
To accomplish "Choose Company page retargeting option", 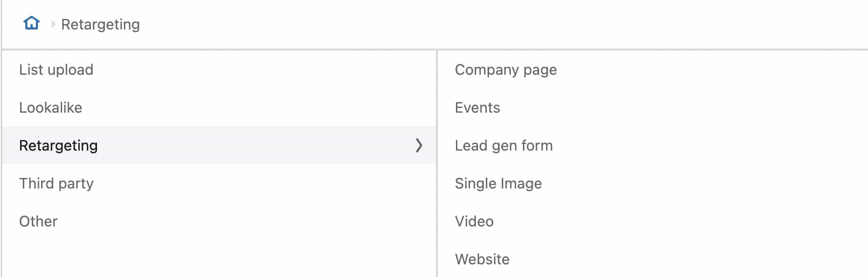I will click(x=653, y=70).
